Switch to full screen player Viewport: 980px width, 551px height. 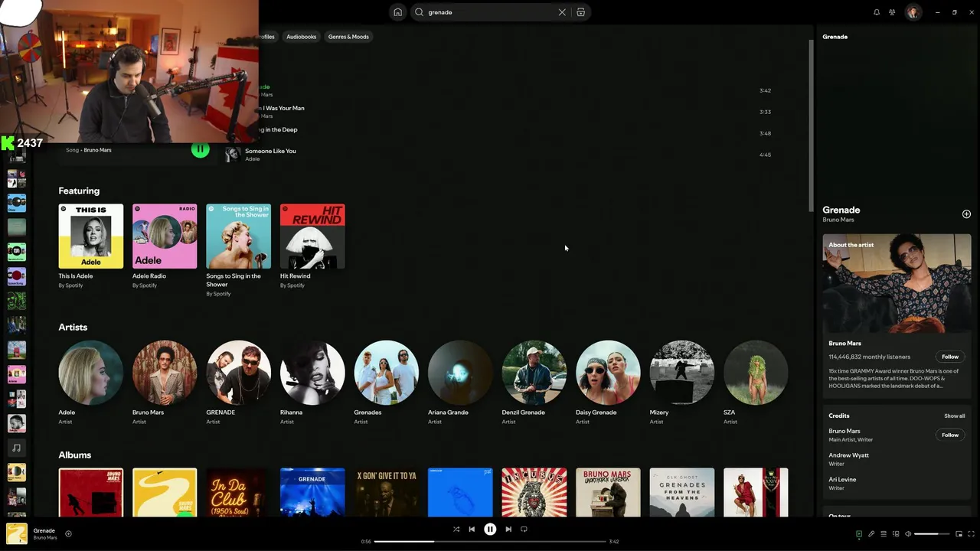[971, 534]
